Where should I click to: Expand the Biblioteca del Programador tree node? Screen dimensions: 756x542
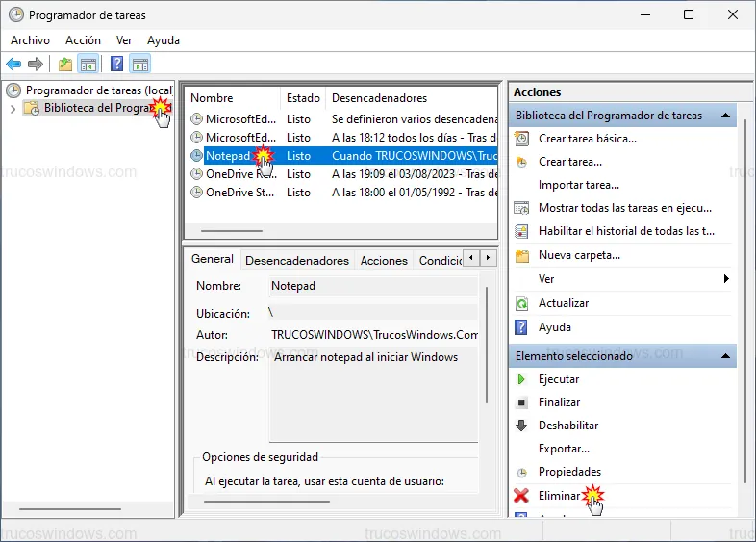pos(13,109)
